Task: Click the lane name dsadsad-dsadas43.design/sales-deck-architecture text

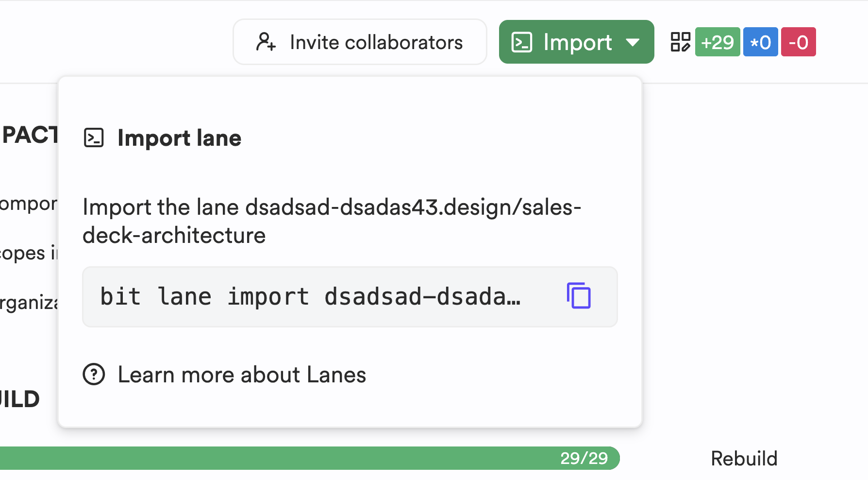Action: (332, 221)
